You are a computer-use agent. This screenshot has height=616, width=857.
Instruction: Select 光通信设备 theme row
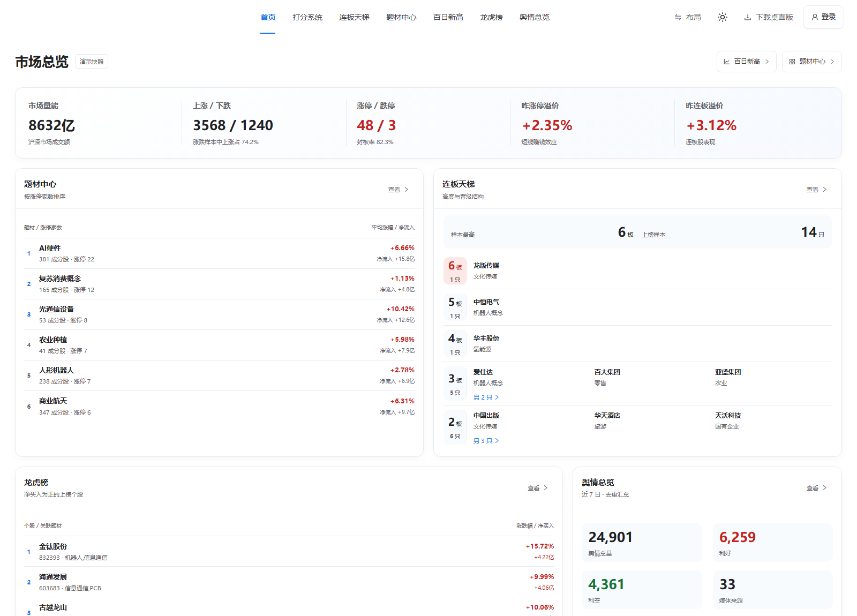pos(219,314)
